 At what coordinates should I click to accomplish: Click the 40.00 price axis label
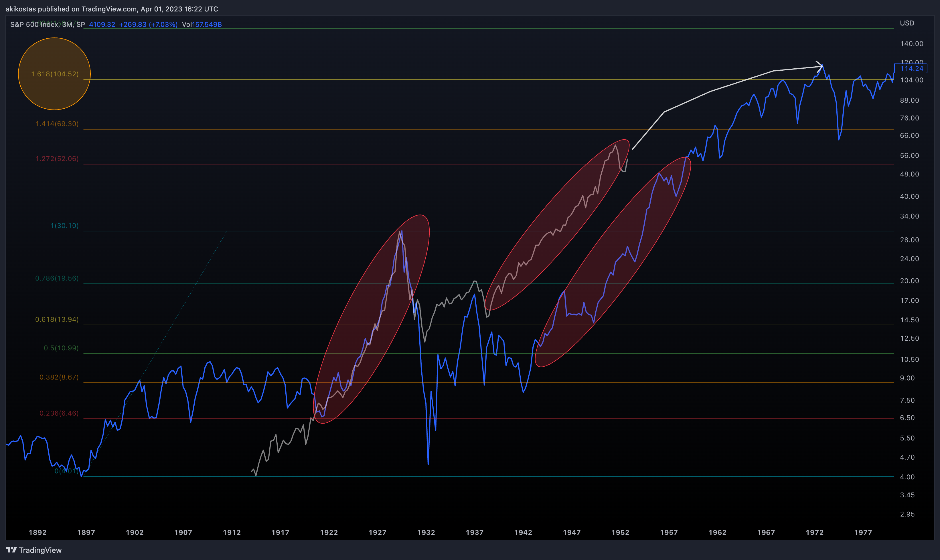pyautogui.click(x=909, y=196)
